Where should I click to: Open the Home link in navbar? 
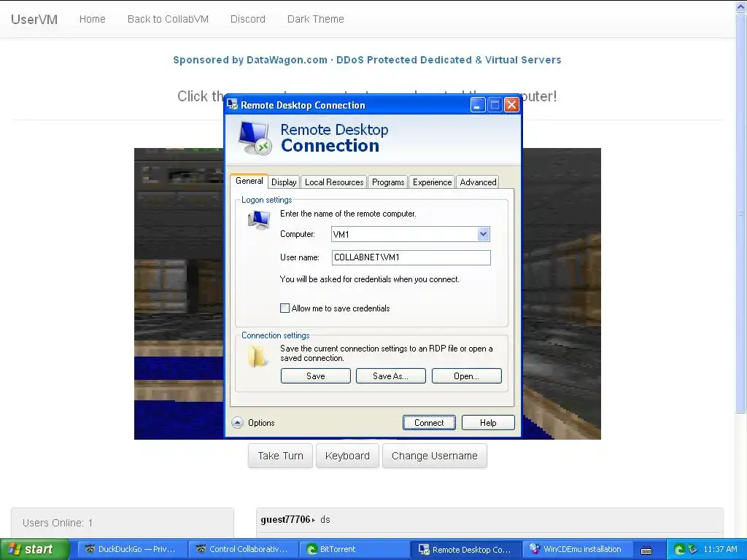click(x=93, y=19)
